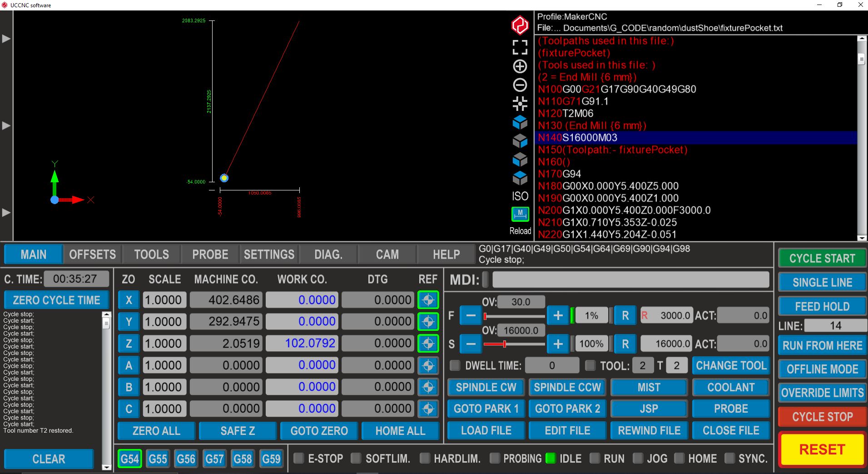Start the program with CYCLE START
Screen dimensions: 868x474
click(822, 258)
